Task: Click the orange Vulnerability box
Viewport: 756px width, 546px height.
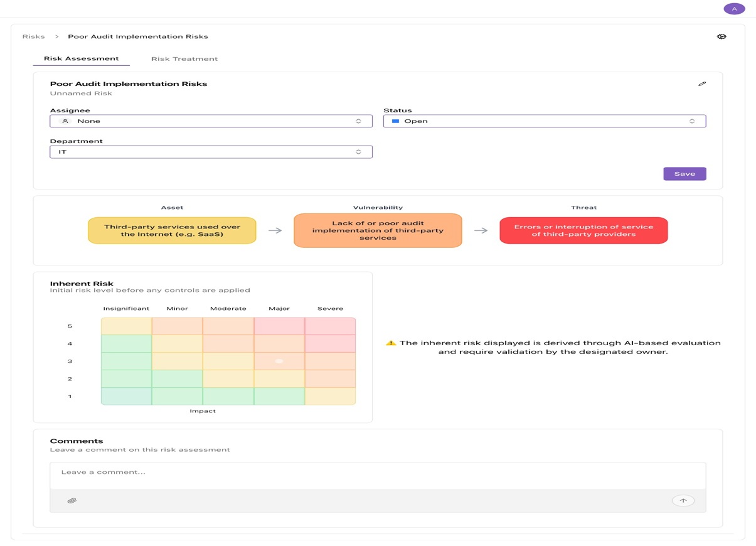Action: [x=377, y=230]
